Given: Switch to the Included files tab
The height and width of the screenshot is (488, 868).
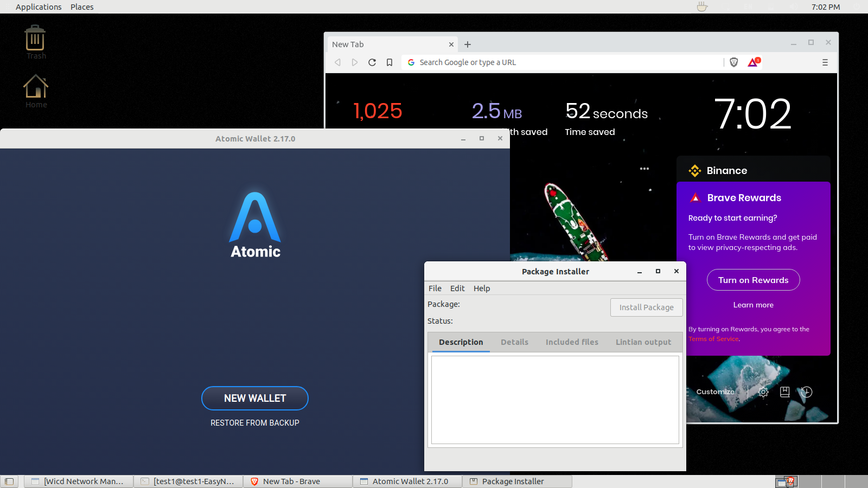Looking at the screenshot, I should (572, 342).
